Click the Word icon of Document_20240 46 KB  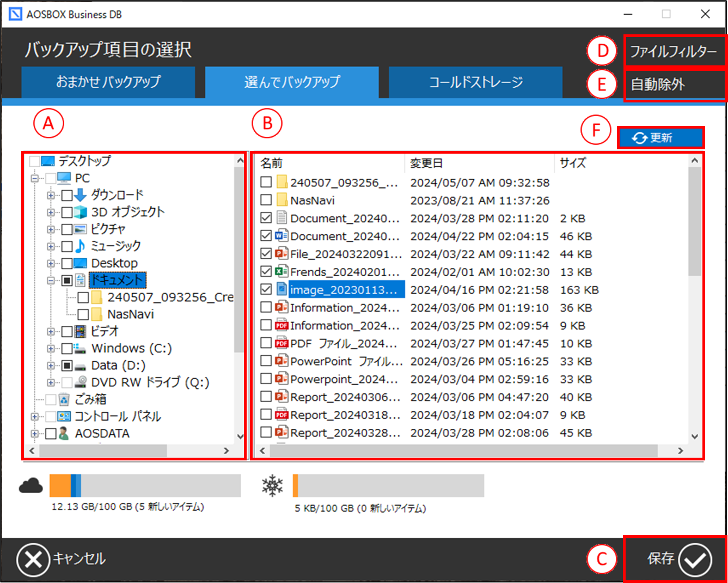point(282,236)
